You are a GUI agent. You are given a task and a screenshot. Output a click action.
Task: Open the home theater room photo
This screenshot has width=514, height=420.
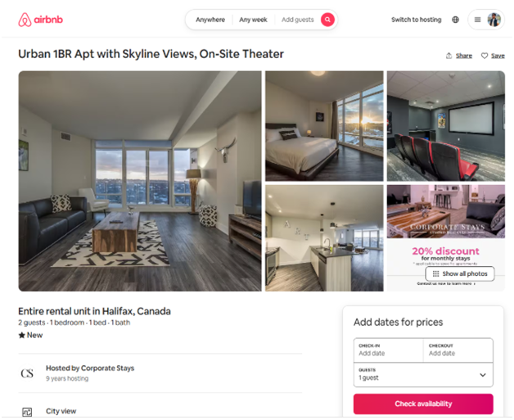point(446,126)
